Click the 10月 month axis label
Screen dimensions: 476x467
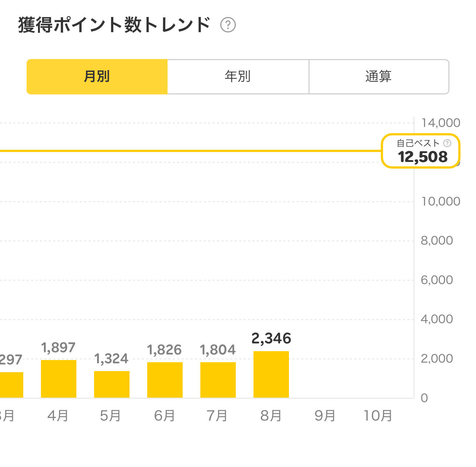click(x=378, y=416)
